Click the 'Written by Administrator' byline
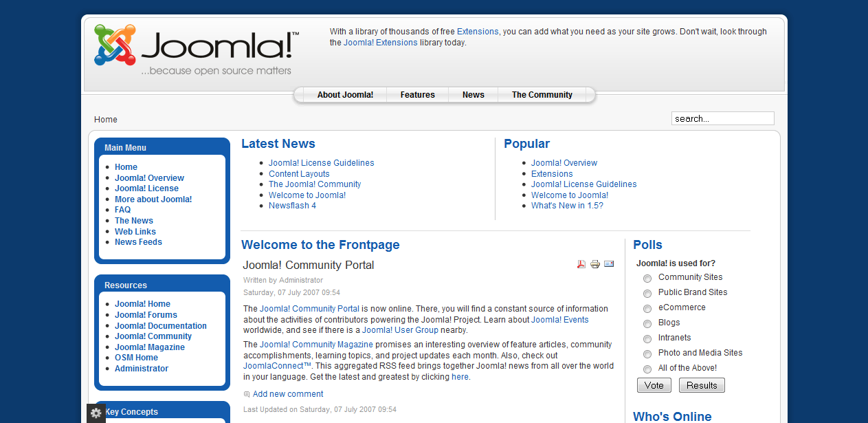This screenshot has width=868, height=423. pyautogui.click(x=283, y=281)
